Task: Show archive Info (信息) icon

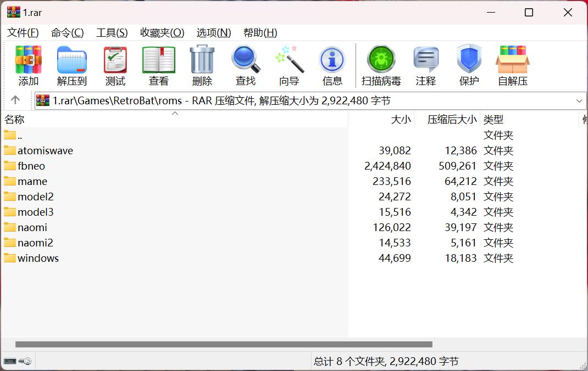Action: coord(332,66)
